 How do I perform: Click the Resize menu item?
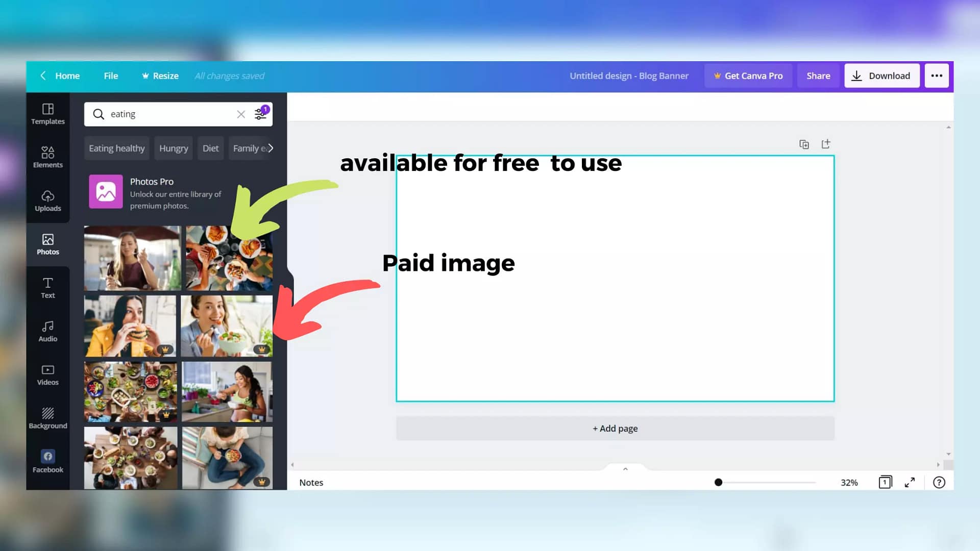click(x=160, y=76)
